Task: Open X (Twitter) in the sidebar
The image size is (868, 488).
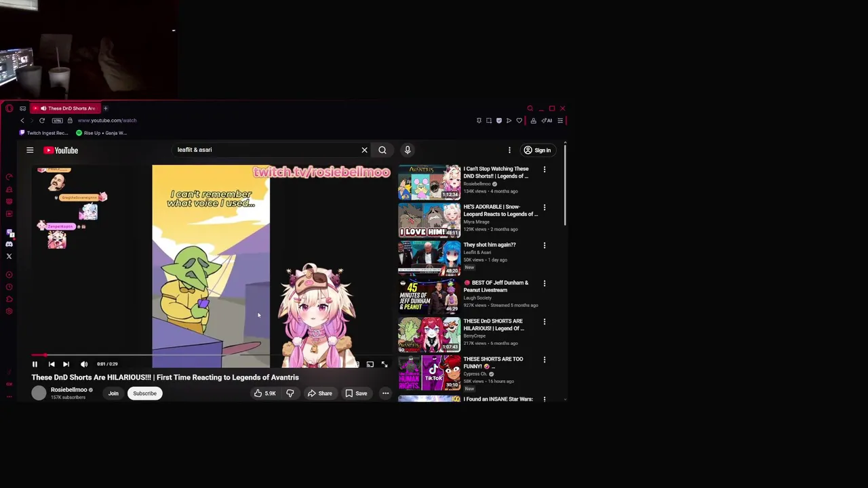Action: 9,256
